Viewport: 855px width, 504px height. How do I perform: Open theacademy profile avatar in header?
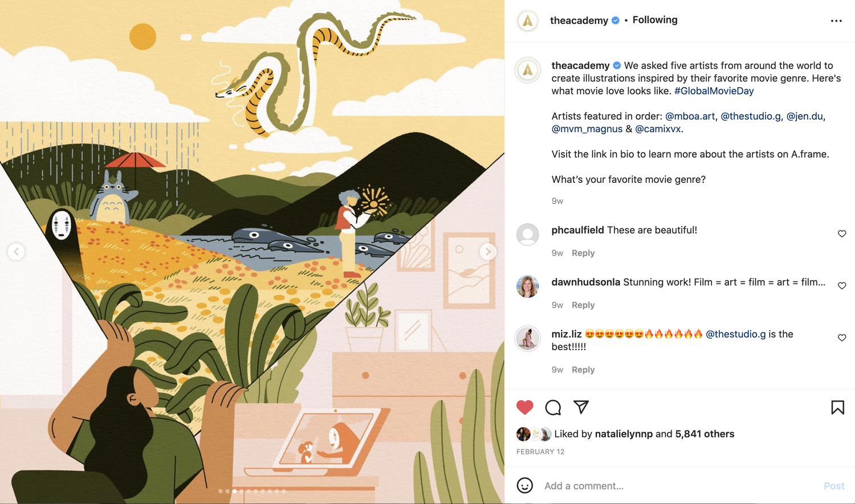coord(528,21)
